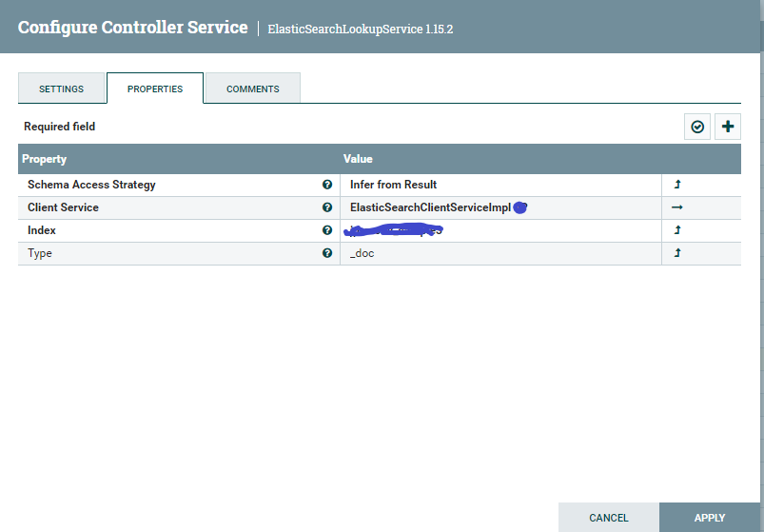Open the Comments tab

253,89
